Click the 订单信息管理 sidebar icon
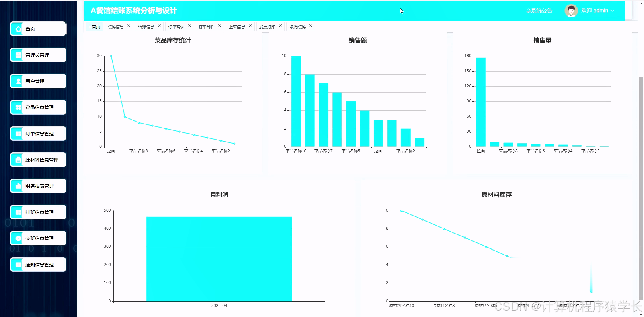The image size is (644, 317). pyautogui.click(x=18, y=134)
